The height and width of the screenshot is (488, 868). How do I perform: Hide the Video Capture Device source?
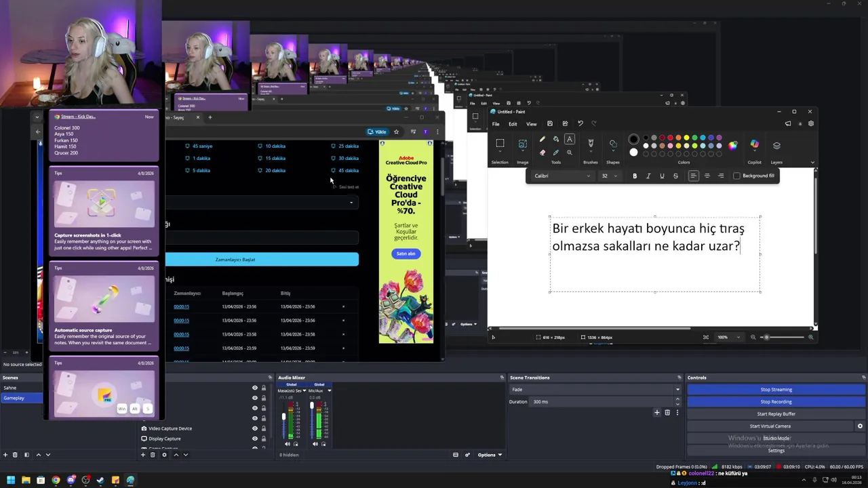tap(255, 428)
